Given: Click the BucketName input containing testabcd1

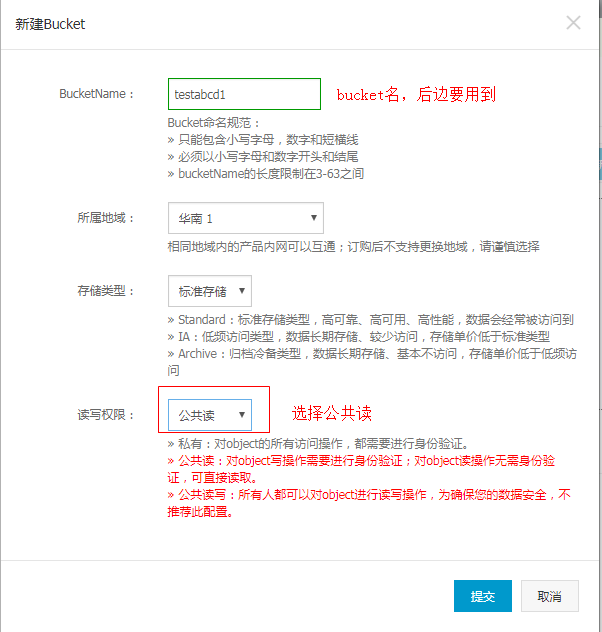Looking at the screenshot, I should coord(245,94).
